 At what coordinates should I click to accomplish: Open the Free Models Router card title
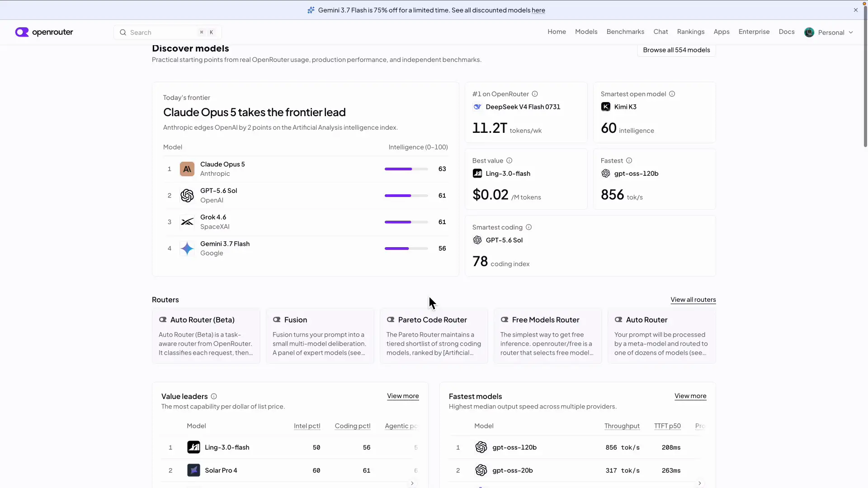coord(546,320)
